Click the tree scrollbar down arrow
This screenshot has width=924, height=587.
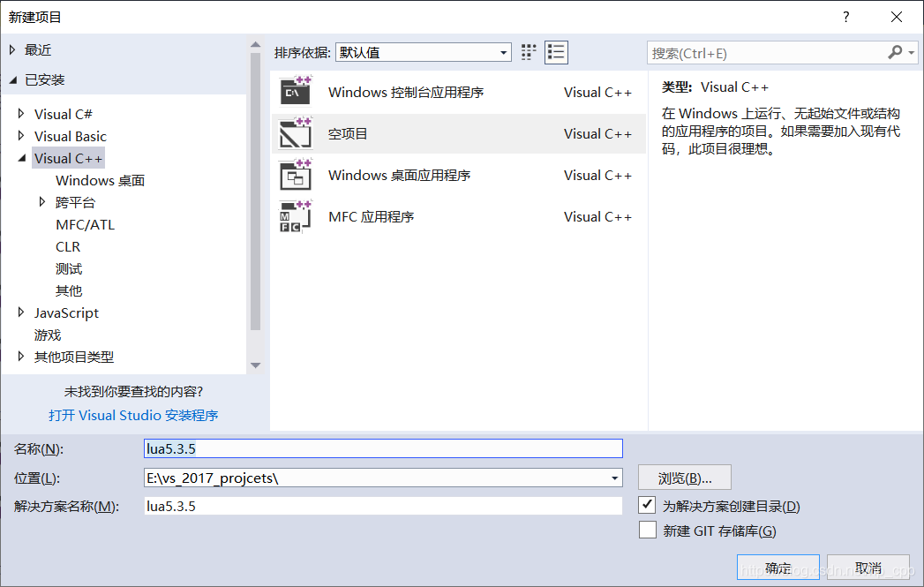point(255,365)
